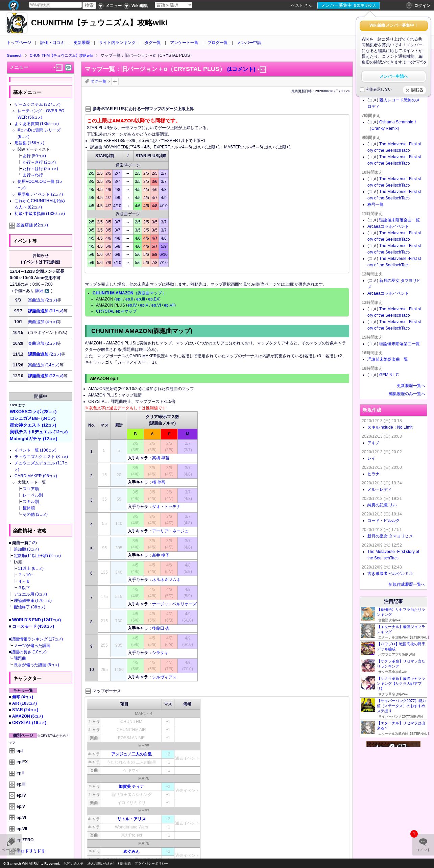Click the メンバー募集中 banner button

tap(348, 5)
